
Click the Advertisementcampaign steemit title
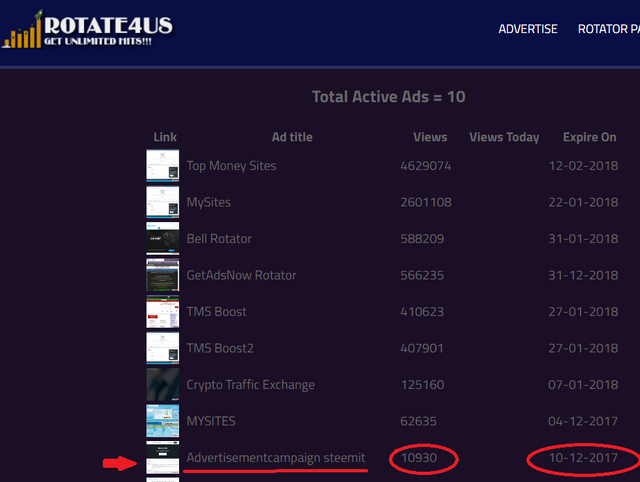276,458
